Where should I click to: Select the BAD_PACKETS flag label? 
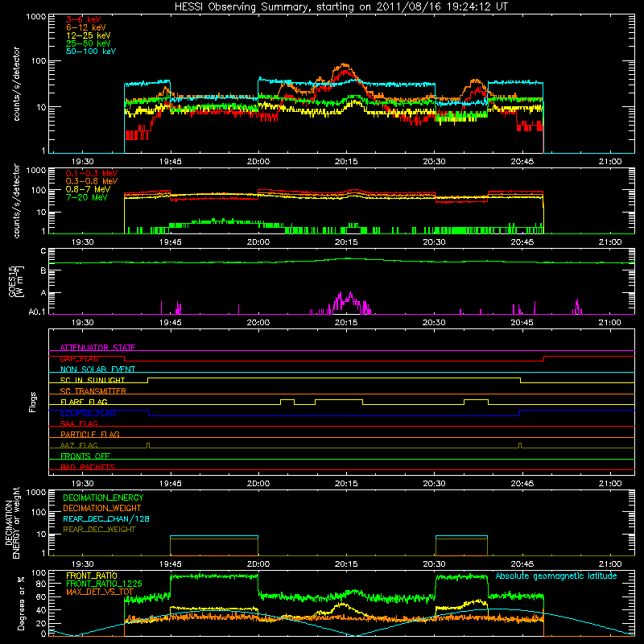point(88,467)
